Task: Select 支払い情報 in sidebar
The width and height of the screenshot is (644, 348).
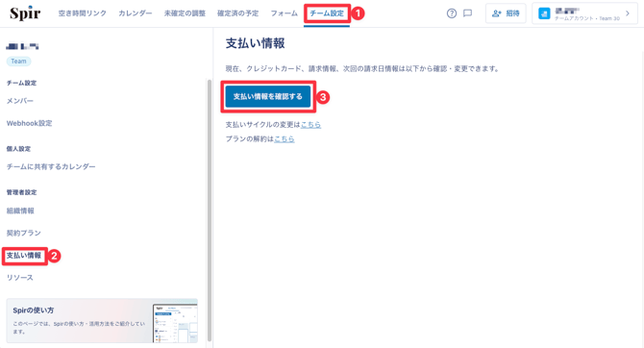Action: 24,256
